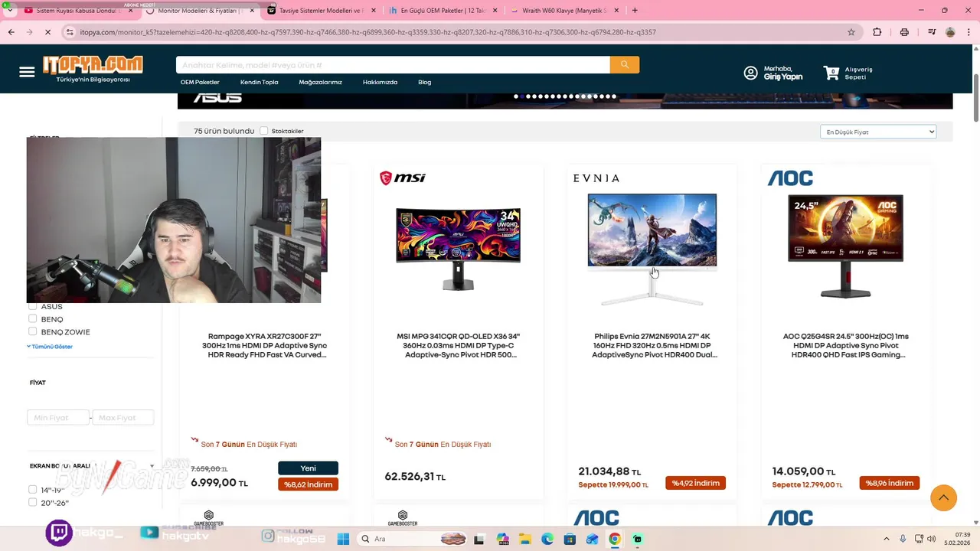Click the MSI brand logo
Viewport: 980px width, 551px height.
pyautogui.click(x=403, y=178)
